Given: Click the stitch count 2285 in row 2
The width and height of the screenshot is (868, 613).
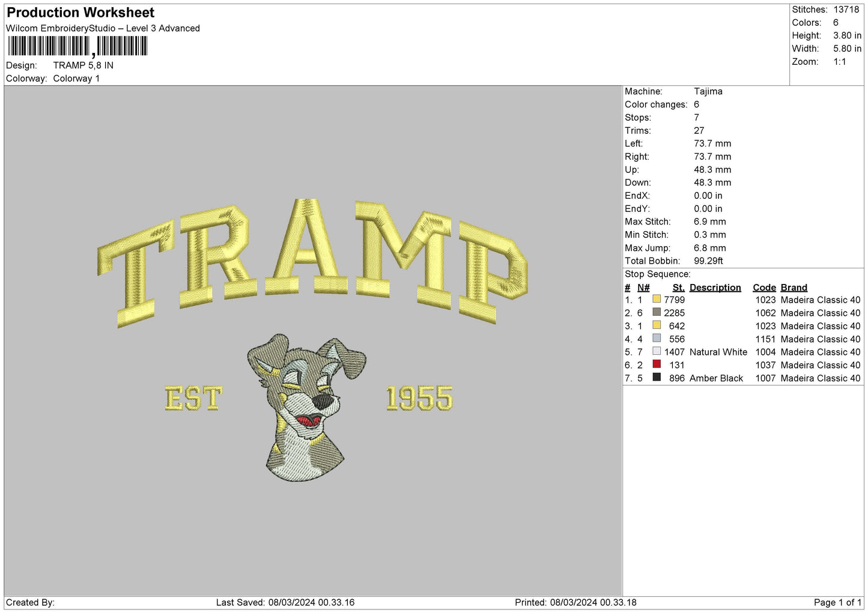Looking at the screenshot, I should coord(674,313).
